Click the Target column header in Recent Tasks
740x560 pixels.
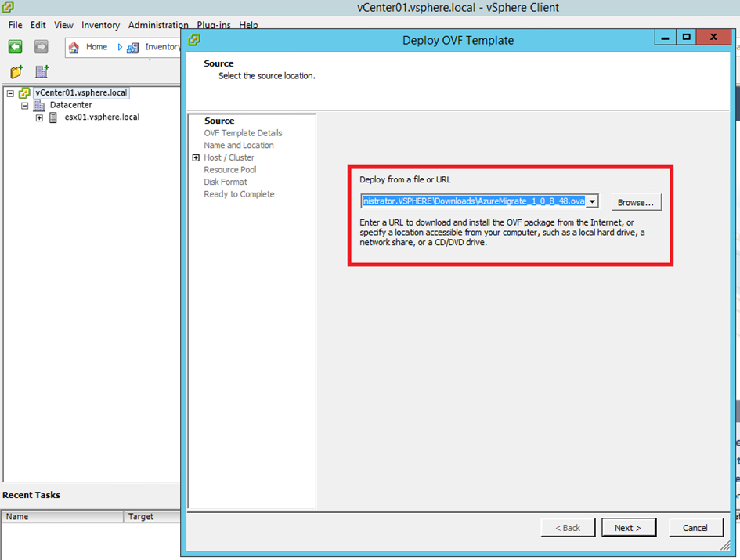coord(152,517)
